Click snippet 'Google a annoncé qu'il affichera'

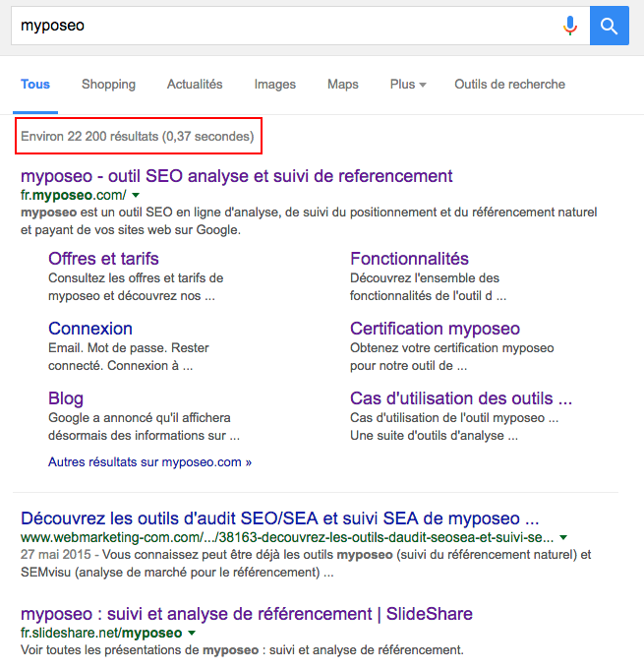point(140,417)
